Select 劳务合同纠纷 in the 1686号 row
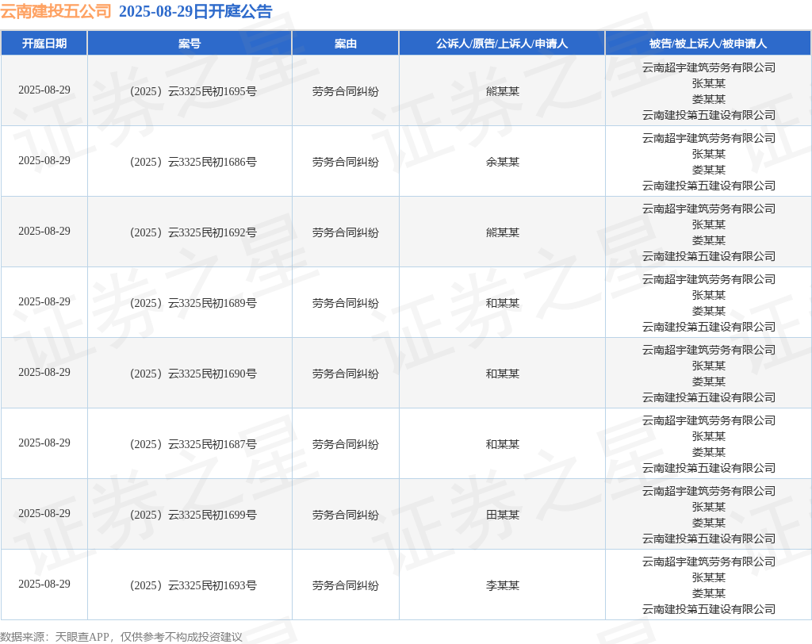 [346, 162]
